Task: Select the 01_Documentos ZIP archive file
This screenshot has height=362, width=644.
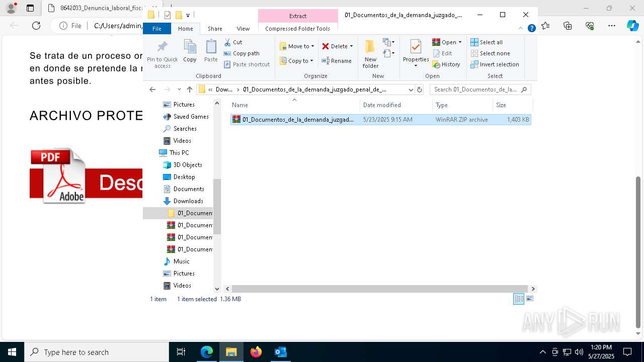Action: [x=380, y=120]
